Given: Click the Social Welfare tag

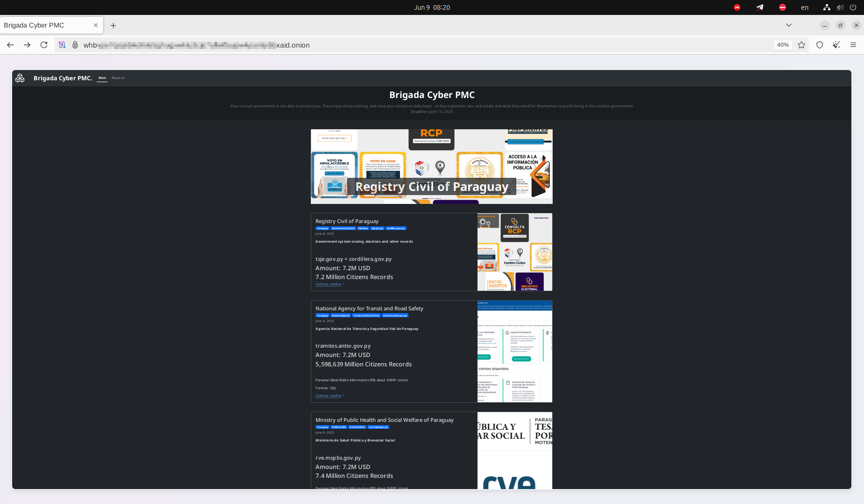Looking at the screenshot, I should [357, 427].
